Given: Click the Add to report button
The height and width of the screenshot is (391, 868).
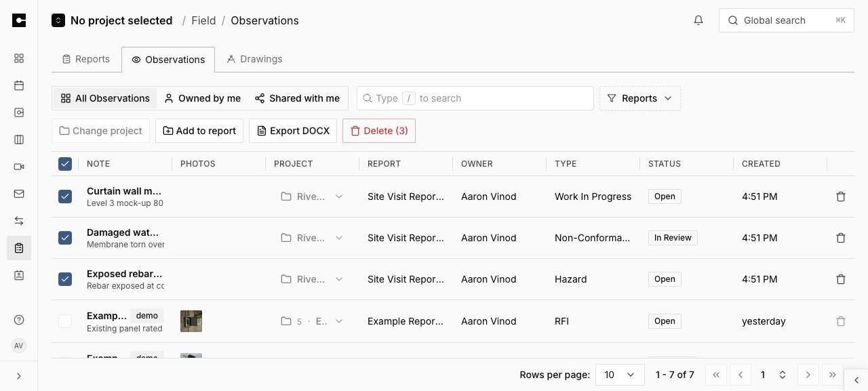Looking at the screenshot, I should tap(199, 131).
